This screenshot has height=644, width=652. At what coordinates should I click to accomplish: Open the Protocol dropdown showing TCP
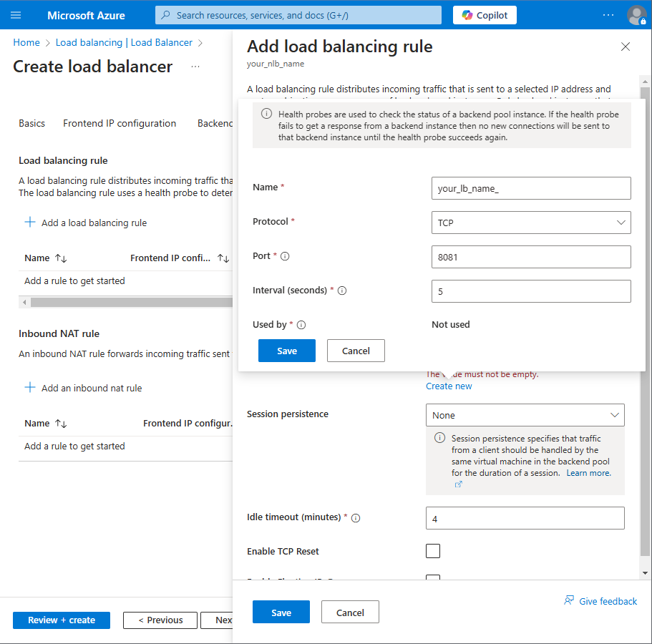click(x=531, y=223)
